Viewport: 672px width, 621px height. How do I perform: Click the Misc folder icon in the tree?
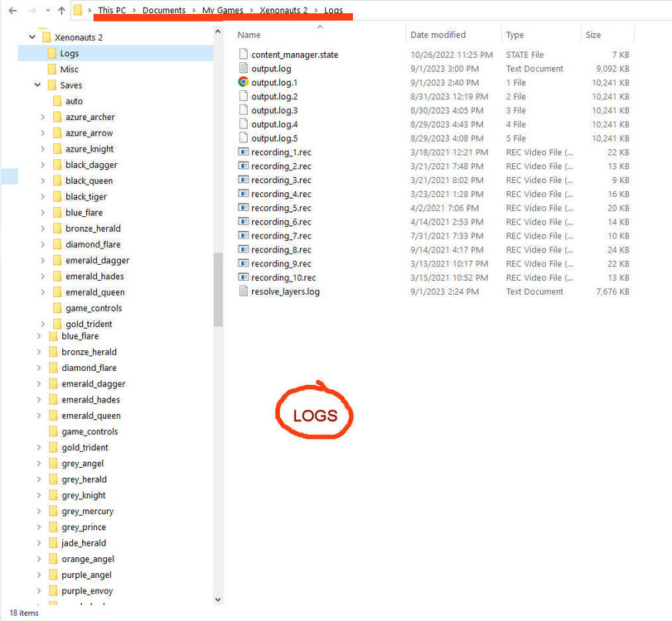click(x=52, y=69)
